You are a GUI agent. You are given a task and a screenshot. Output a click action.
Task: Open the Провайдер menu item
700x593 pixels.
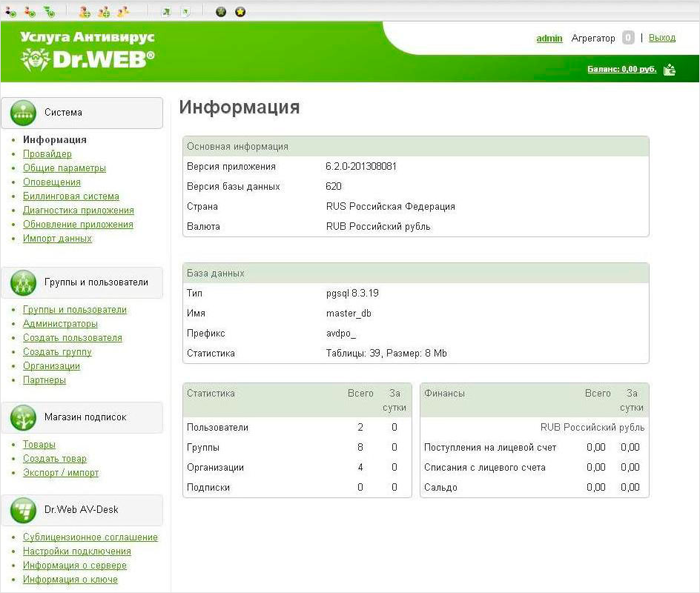coord(47,154)
